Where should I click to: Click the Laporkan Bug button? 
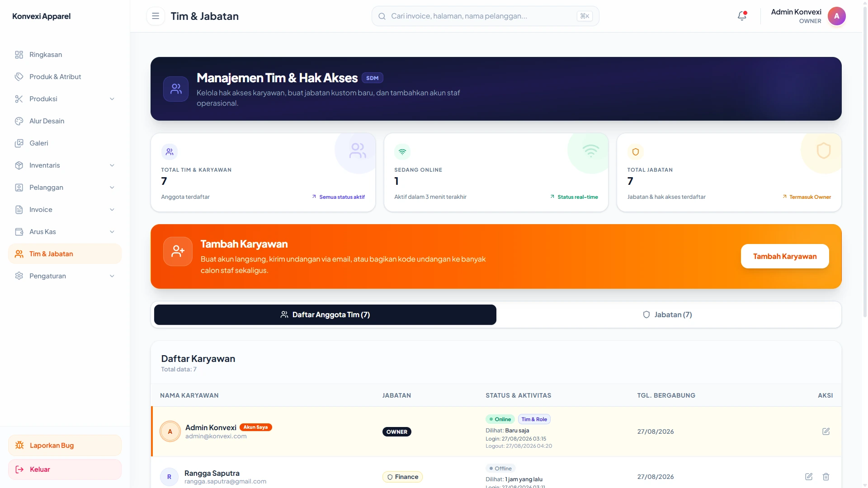coord(65,445)
